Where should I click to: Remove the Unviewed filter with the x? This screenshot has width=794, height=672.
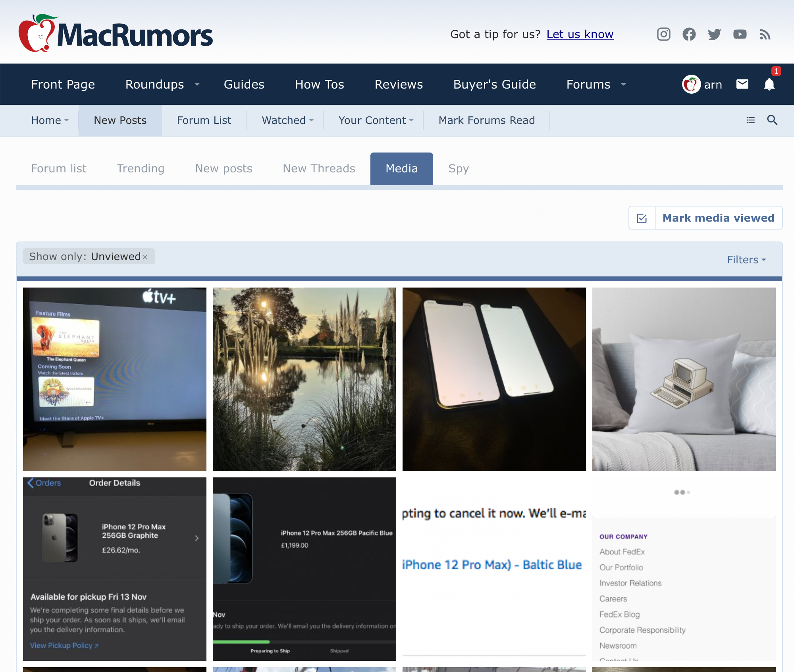click(145, 257)
